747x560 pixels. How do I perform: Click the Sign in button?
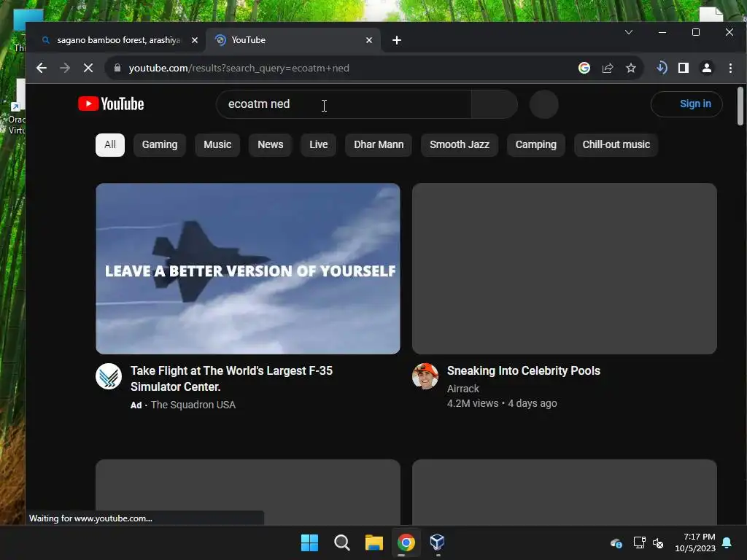pyautogui.click(x=686, y=104)
